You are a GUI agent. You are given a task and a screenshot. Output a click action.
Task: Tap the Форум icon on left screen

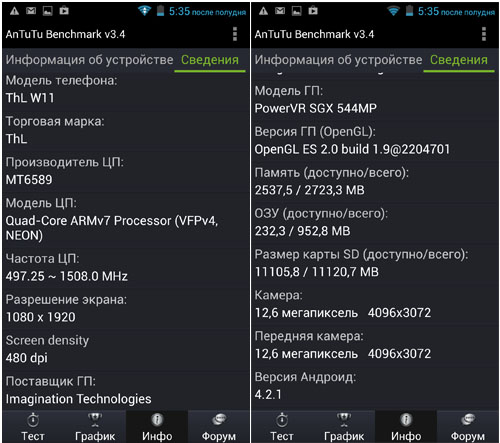219,420
